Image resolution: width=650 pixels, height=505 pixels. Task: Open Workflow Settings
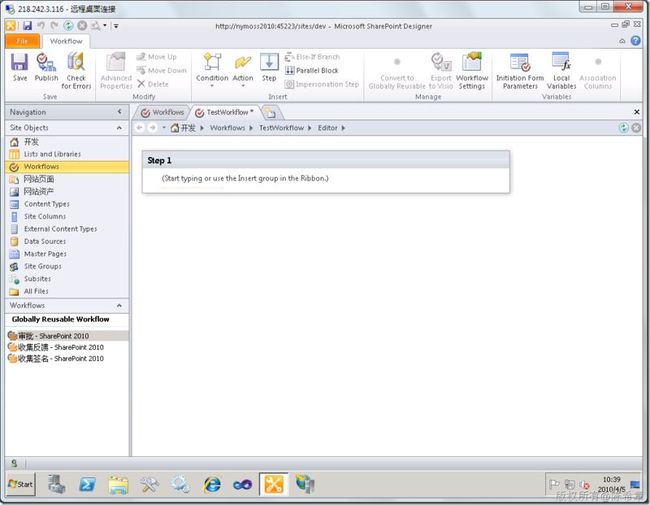472,71
